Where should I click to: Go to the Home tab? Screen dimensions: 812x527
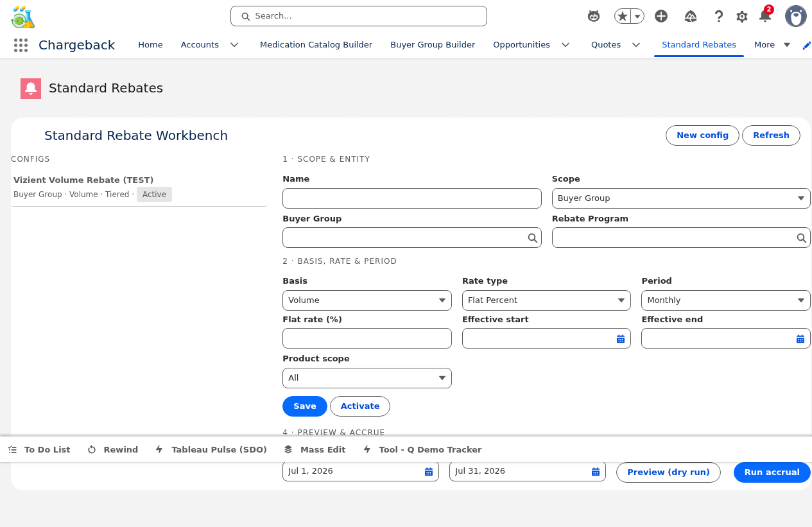click(150, 45)
